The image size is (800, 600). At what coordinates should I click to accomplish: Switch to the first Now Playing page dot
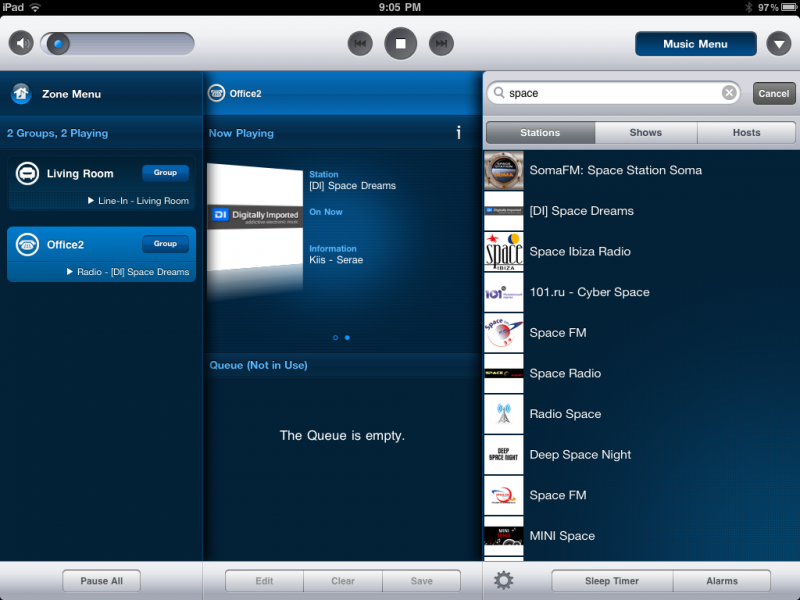[335, 338]
